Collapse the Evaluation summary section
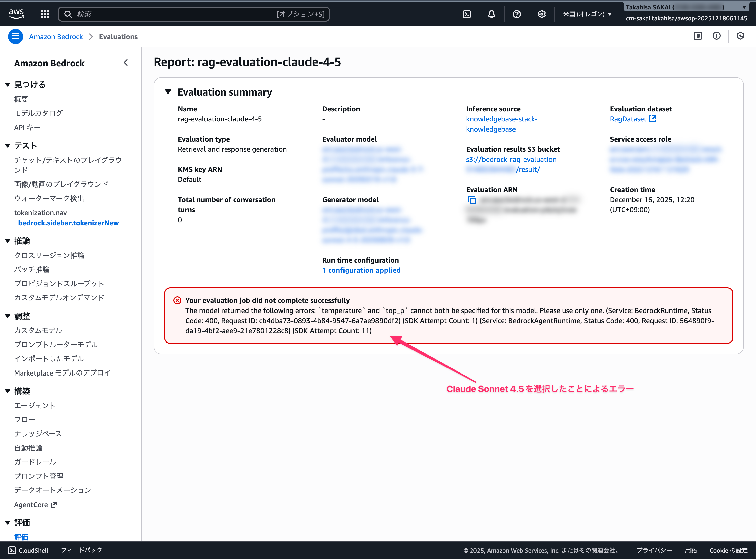The image size is (756, 559). coord(168,92)
